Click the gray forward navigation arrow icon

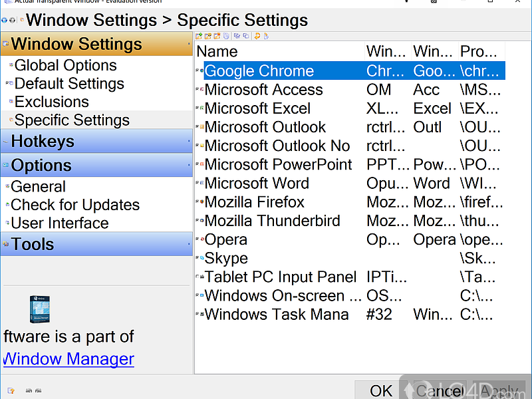[12, 21]
